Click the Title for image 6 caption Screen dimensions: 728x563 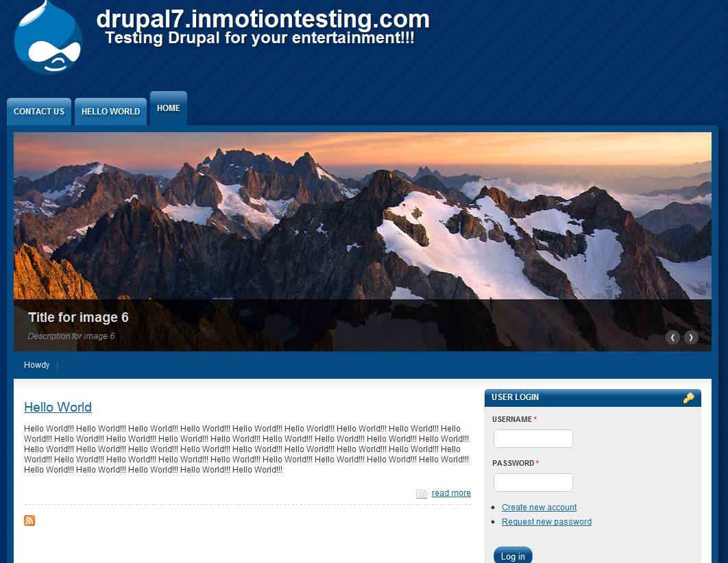coord(78,317)
